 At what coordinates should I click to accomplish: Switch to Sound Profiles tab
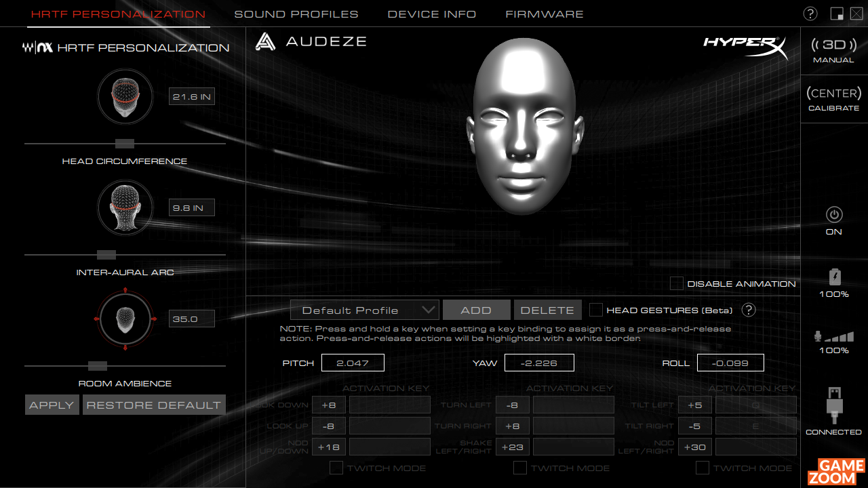pos(296,14)
